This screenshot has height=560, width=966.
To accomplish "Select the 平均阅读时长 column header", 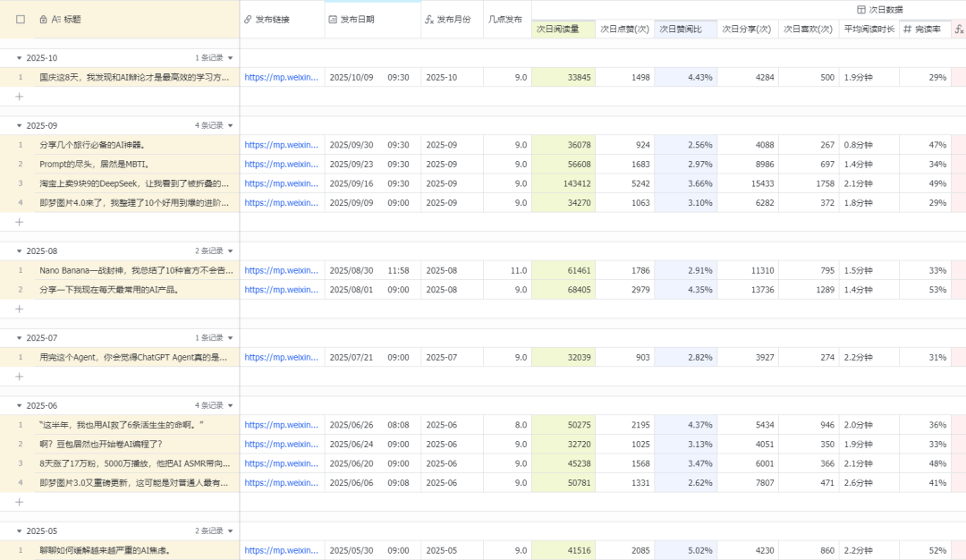I will pos(869,29).
